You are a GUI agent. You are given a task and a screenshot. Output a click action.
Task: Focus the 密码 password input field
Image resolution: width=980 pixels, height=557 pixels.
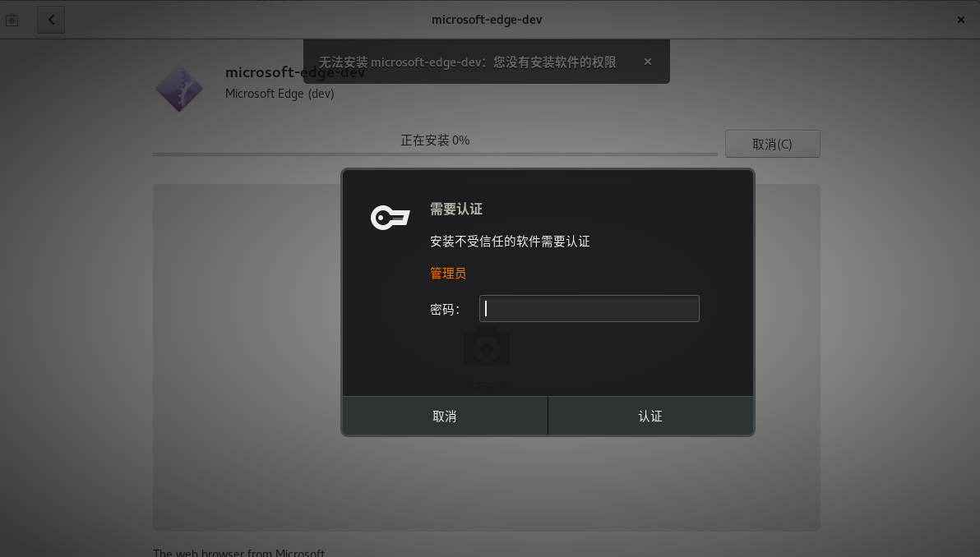(589, 308)
